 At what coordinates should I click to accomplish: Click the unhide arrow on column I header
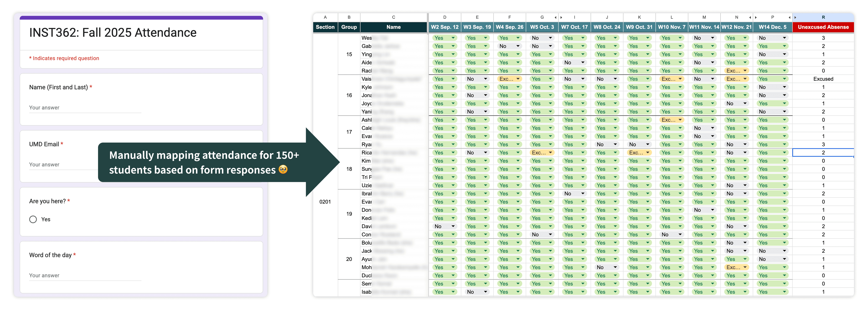[561, 17]
